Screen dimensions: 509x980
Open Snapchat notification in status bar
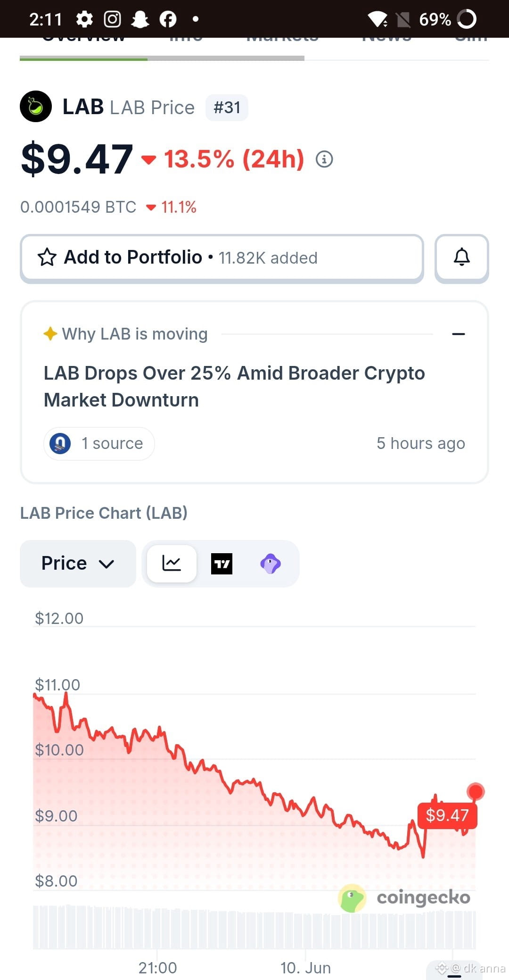[x=140, y=19]
